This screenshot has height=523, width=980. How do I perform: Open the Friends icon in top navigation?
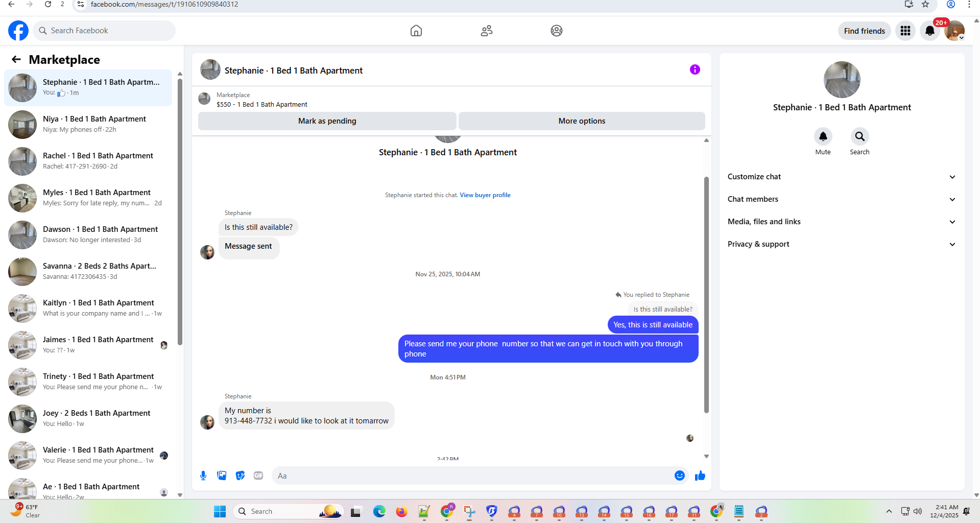pos(487,31)
